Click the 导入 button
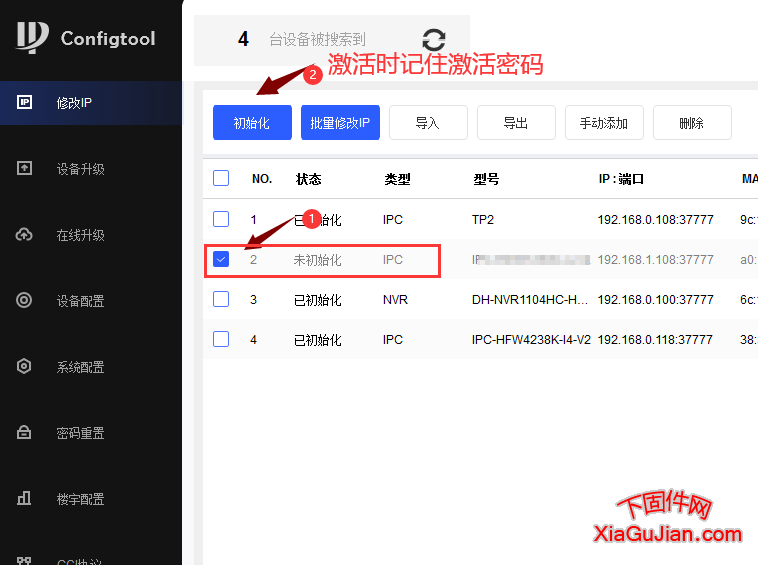This screenshot has height=565, width=758. click(428, 123)
